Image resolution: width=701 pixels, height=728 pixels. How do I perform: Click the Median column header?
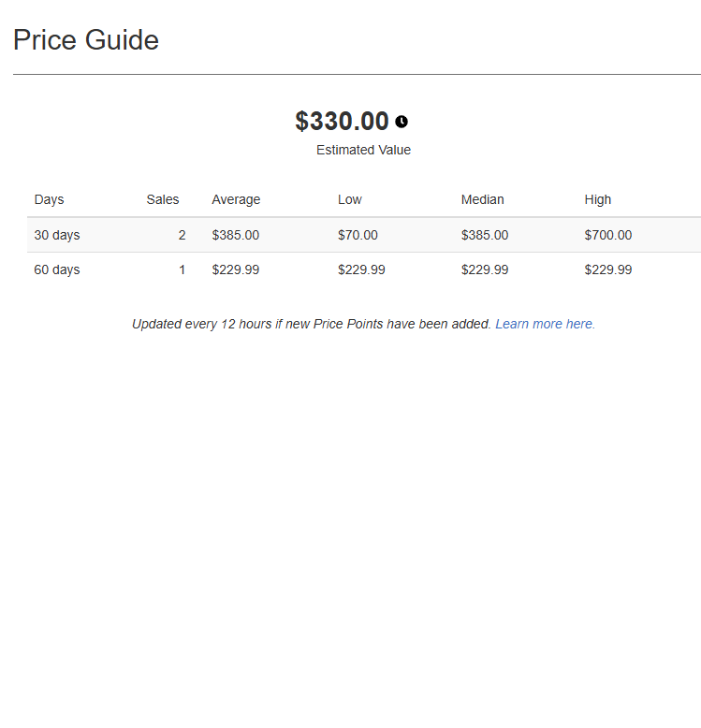(x=482, y=199)
